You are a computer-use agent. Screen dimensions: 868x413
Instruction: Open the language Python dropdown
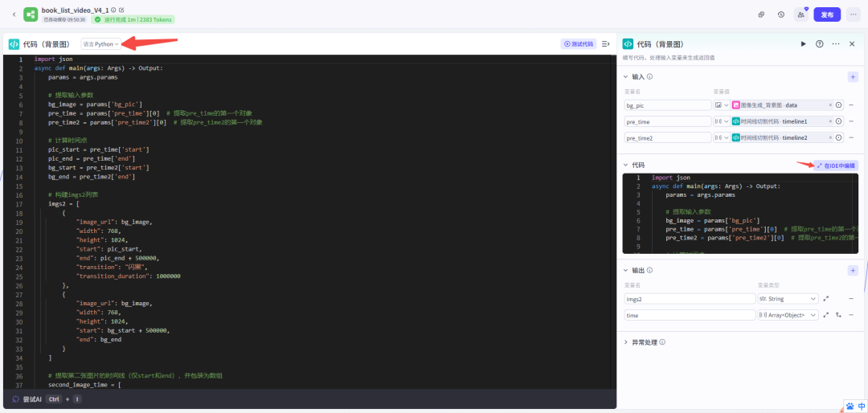coord(100,44)
